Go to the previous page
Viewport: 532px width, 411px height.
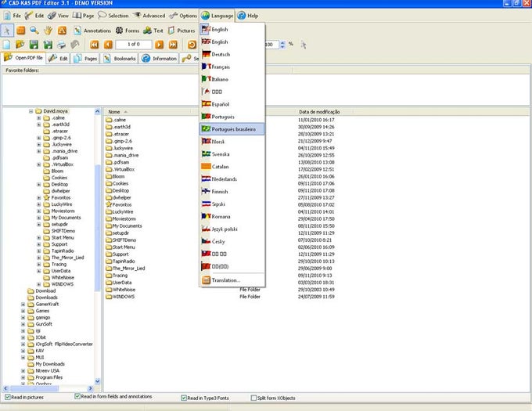(108, 45)
